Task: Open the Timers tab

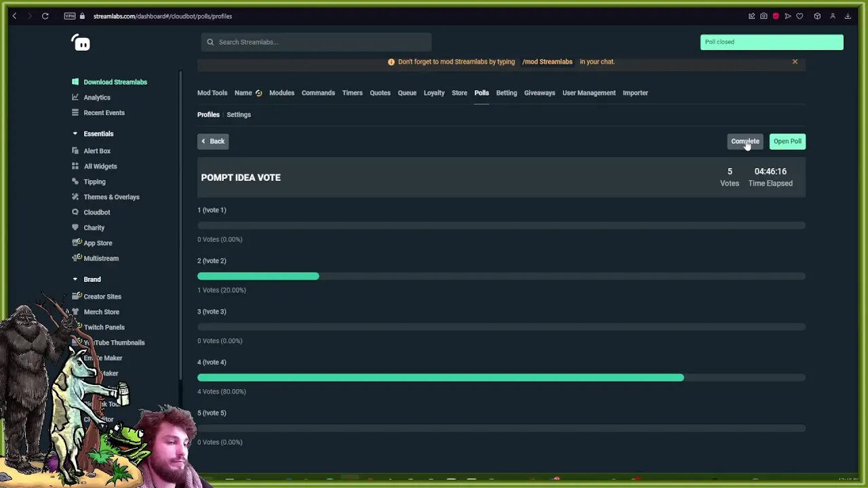Action: (352, 93)
